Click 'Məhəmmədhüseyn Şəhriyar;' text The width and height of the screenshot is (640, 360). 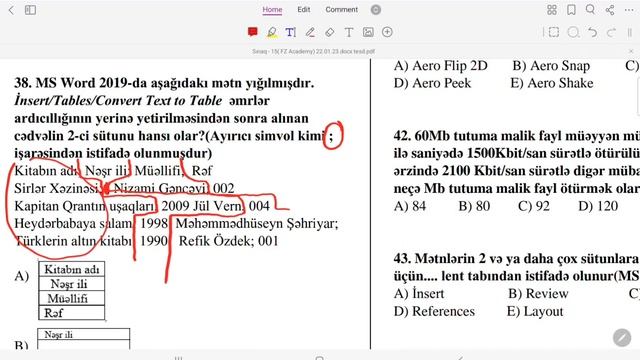[257, 224]
